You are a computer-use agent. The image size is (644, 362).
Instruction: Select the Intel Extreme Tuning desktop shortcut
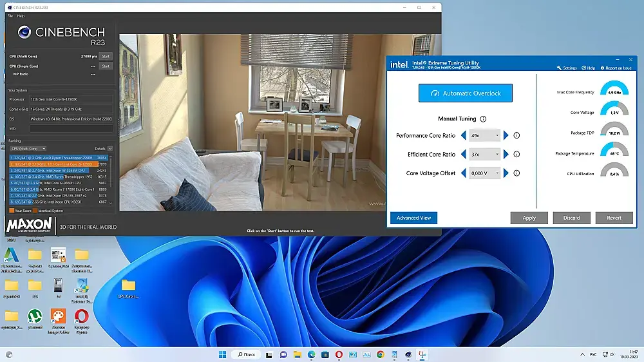tap(82, 291)
